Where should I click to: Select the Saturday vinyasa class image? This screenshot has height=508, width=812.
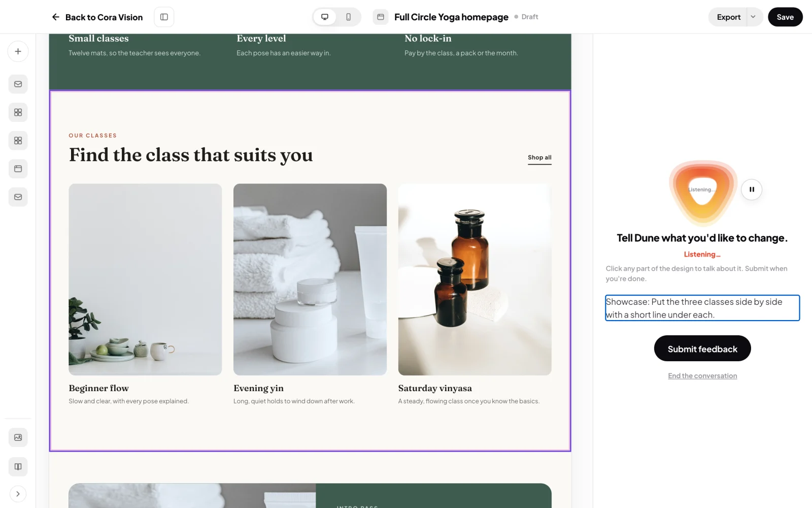475,279
